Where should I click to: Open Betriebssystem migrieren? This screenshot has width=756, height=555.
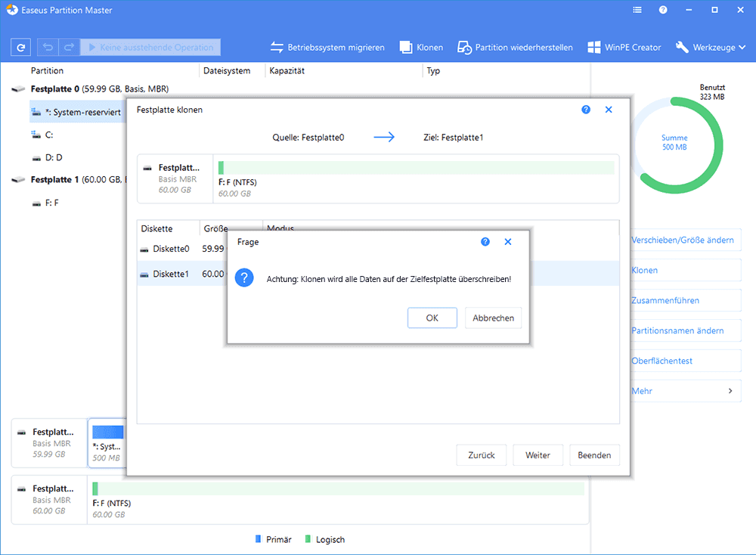click(x=327, y=47)
